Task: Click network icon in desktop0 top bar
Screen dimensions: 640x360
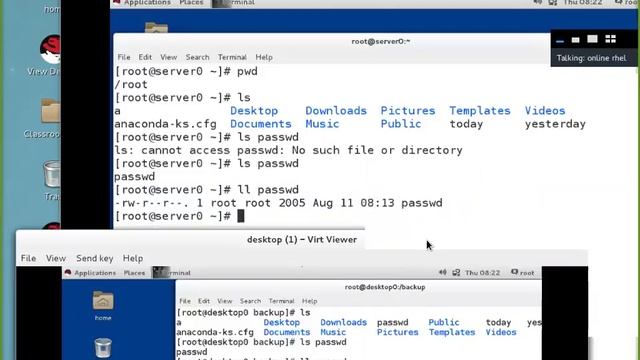Action: pyautogui.click(x=456, y=272)
